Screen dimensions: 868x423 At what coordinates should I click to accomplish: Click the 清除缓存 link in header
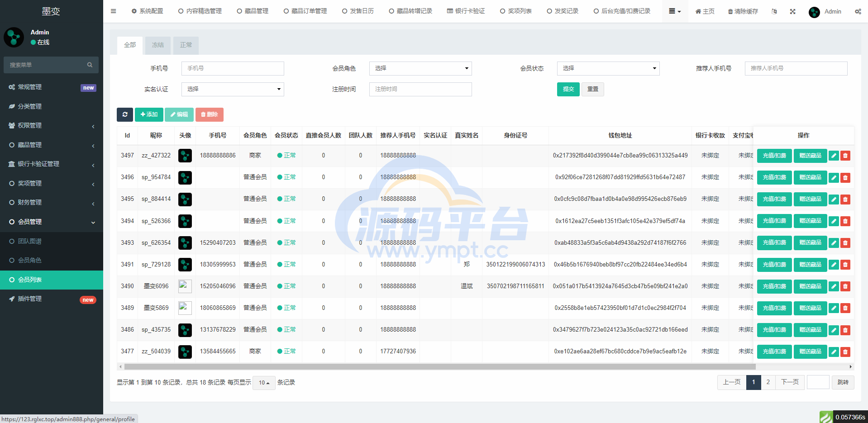743,11
